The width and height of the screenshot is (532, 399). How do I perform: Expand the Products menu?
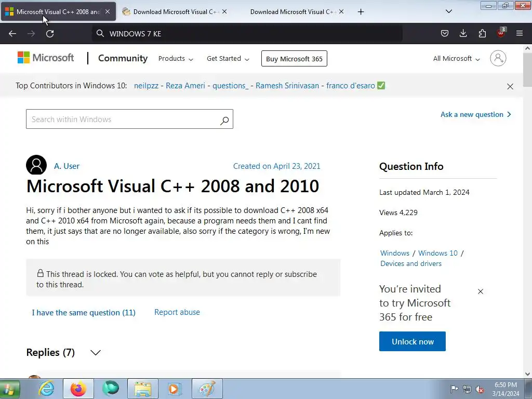click(176, 59)
